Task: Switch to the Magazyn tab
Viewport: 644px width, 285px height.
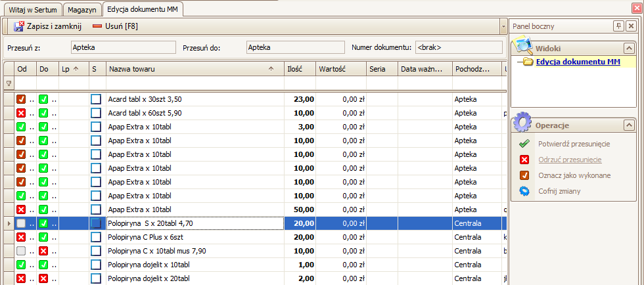Action: click(83, 9)
